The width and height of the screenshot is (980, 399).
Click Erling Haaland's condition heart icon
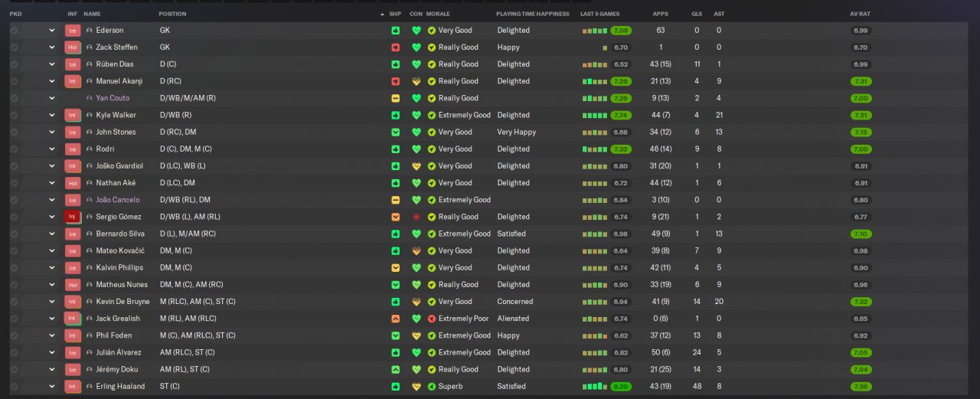pos(416,386)
